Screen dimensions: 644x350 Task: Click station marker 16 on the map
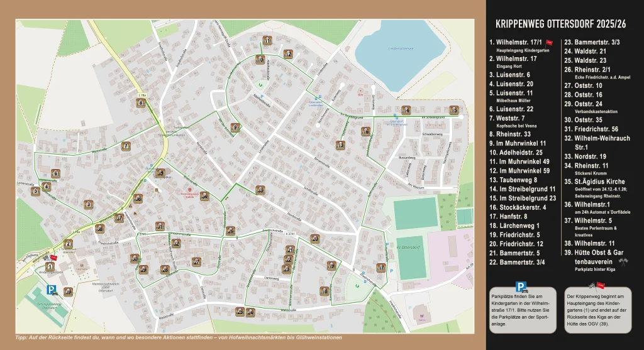pos(365,131)
